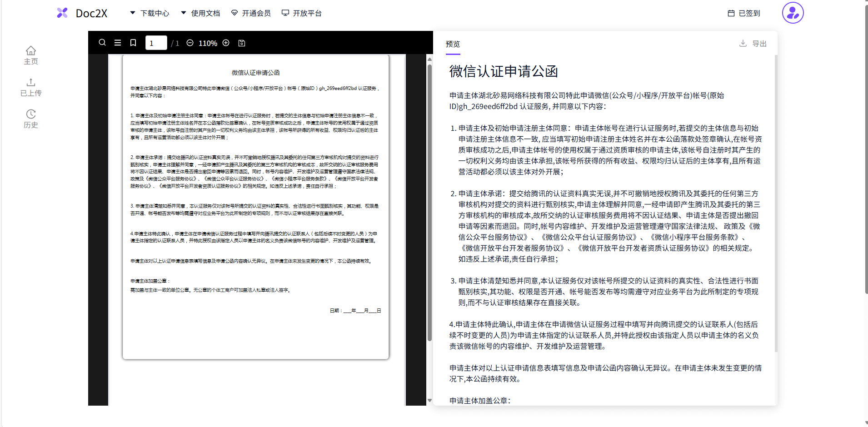
Task: Open the 开放平台 page
Action: point(302,13)
